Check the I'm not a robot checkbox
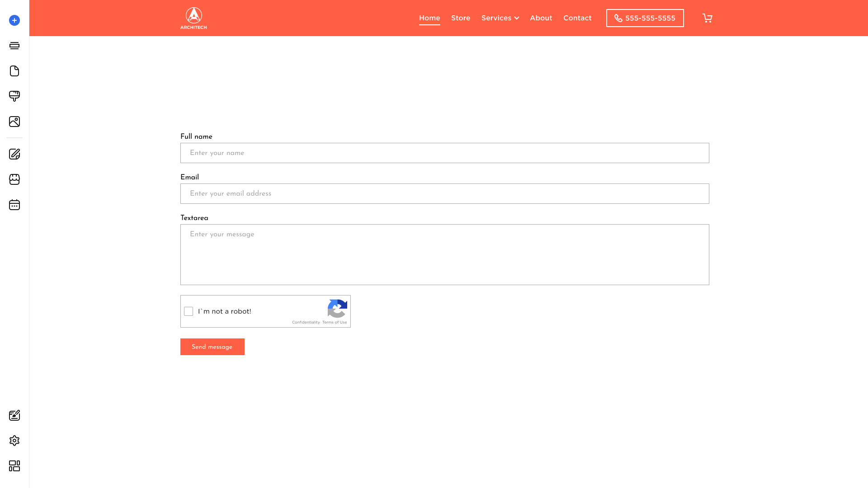 coord(189,311)
